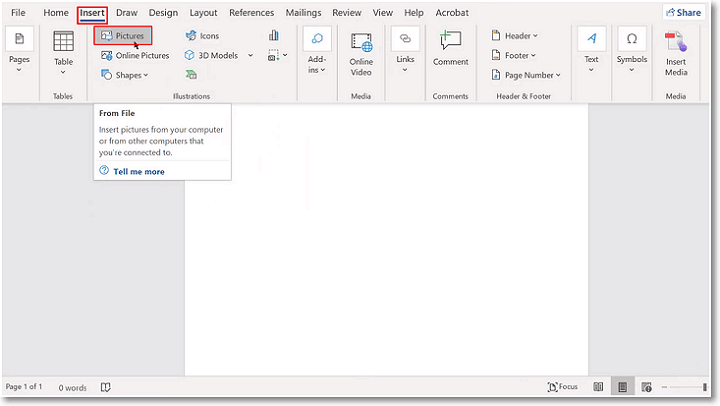Switch to the Home tab
The width and height of the screenshot is (720, 406).
pos(56,13)
